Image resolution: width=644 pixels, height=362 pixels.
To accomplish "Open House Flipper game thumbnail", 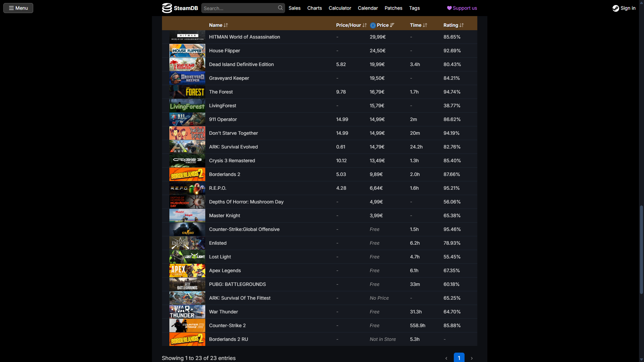I will (x=187, y=51).
